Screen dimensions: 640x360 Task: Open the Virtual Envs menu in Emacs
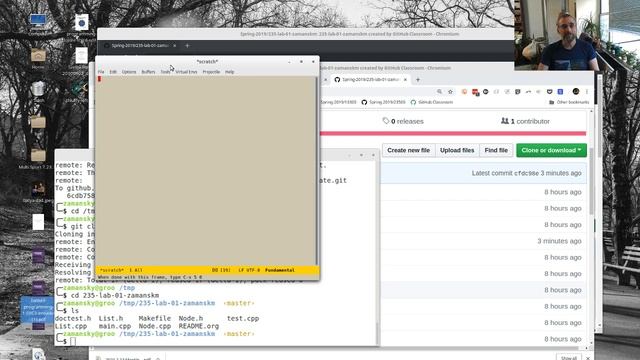(x=186, y=72)
